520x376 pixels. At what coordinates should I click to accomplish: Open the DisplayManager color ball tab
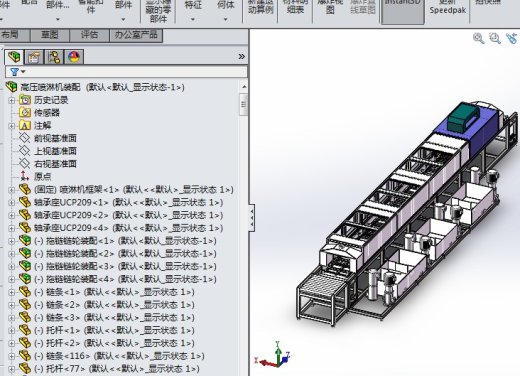74,57
